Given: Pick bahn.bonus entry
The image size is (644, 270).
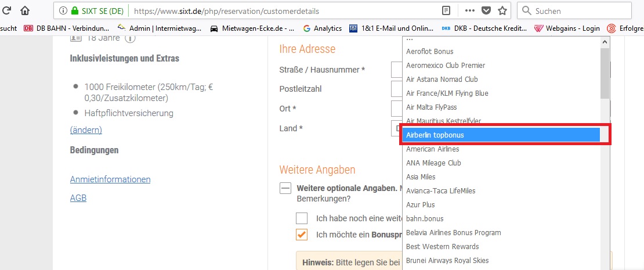Looking at the screenshot, I should click(x=501, y=219).
